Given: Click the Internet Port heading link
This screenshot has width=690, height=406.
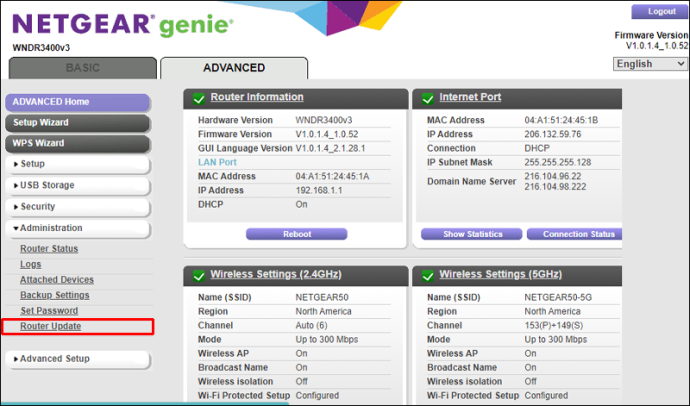Looking at the screenshot, I should coord(470,97).
